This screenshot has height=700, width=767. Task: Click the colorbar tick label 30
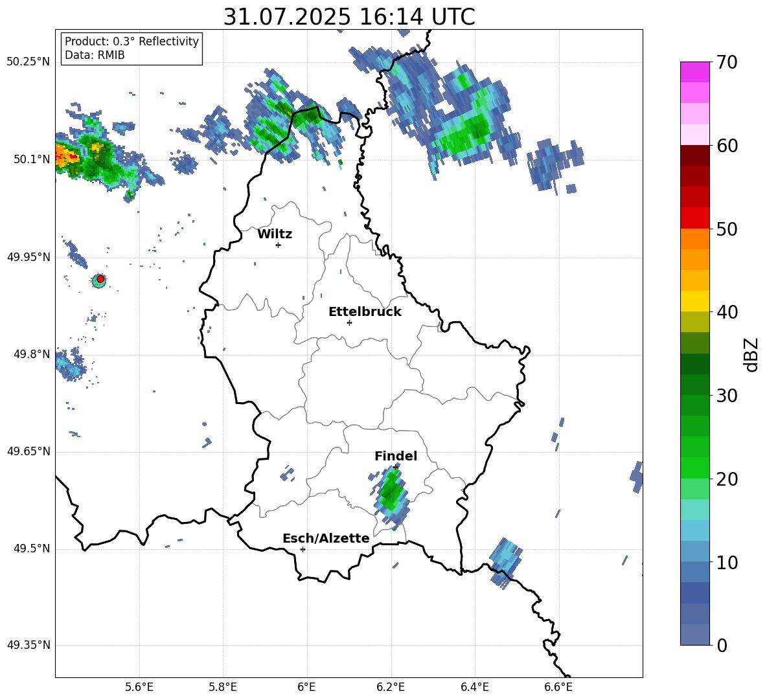point(727,396)
